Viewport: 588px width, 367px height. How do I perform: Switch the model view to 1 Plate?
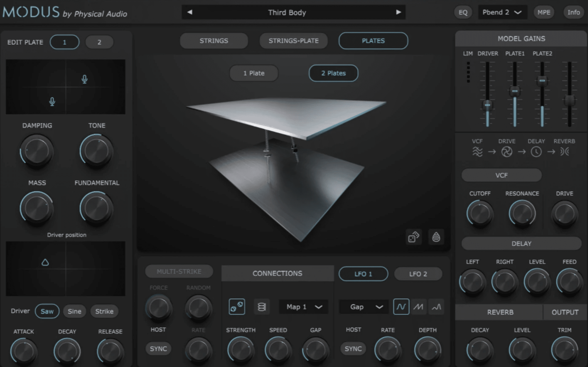point(253,73)
